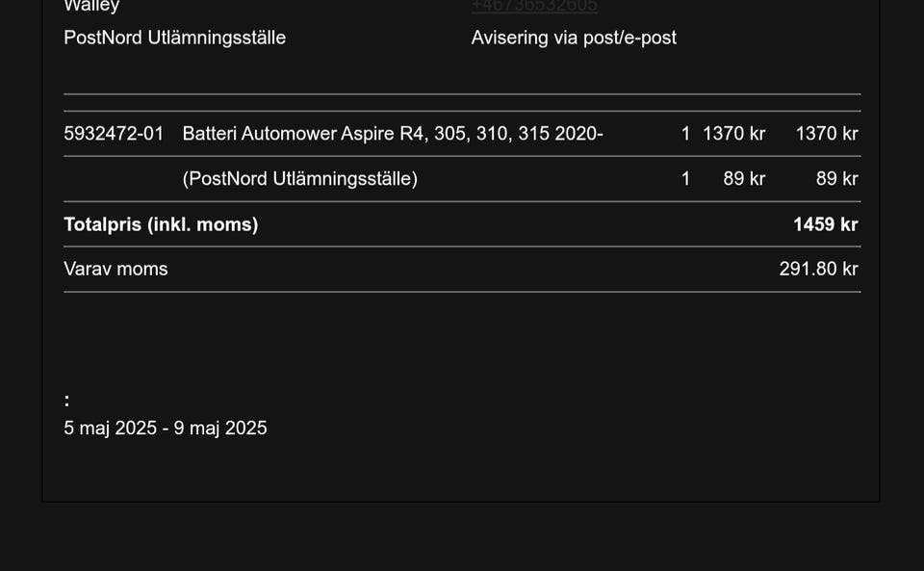Click the quantity 1 in battery row
Screen dimensions: 924x571
pyautogui.click(x=685, y=134)
